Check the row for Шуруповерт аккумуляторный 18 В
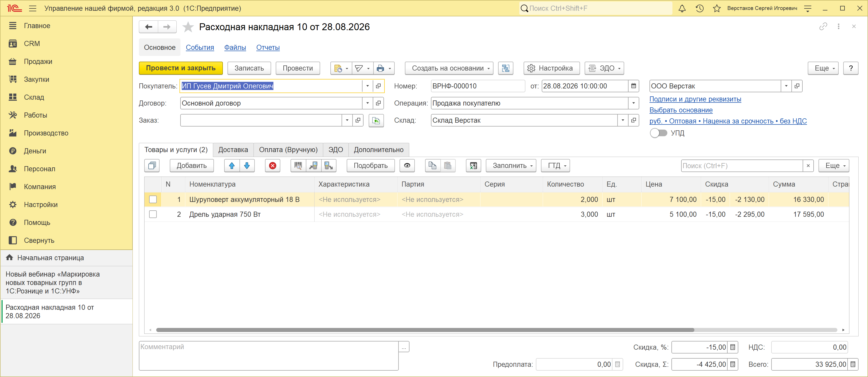 153,199
